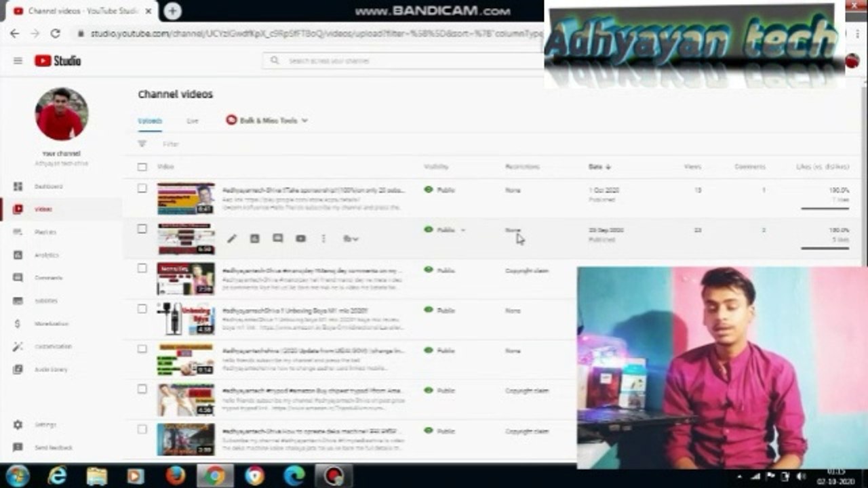This screenshot has height=488, width=868.
Task: Click the Views column header
Action: click(692, 167)
